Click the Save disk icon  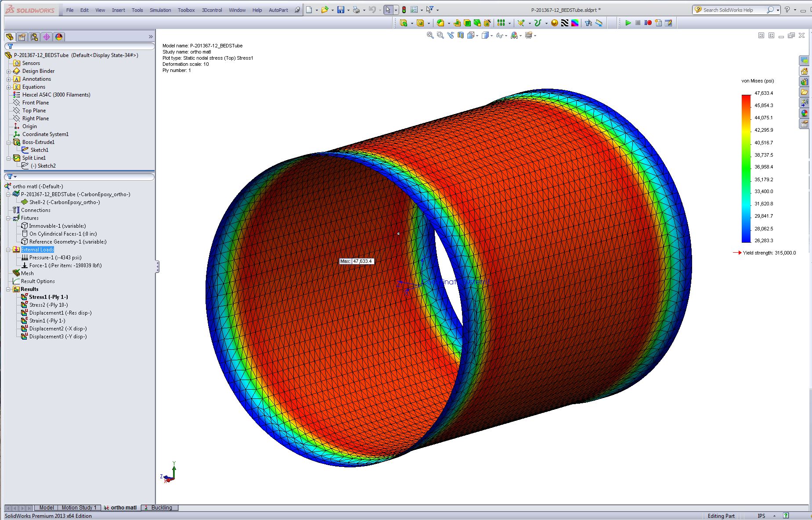[340, 10]
